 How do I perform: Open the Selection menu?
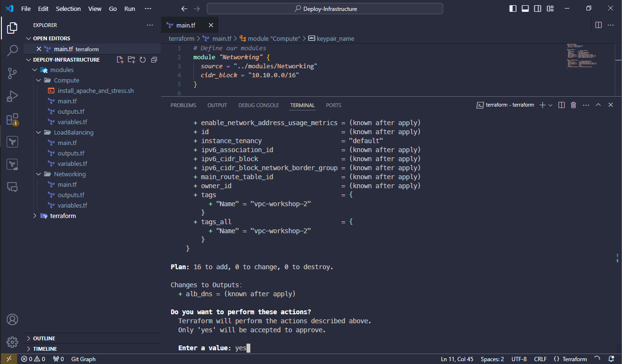point(68,9)
